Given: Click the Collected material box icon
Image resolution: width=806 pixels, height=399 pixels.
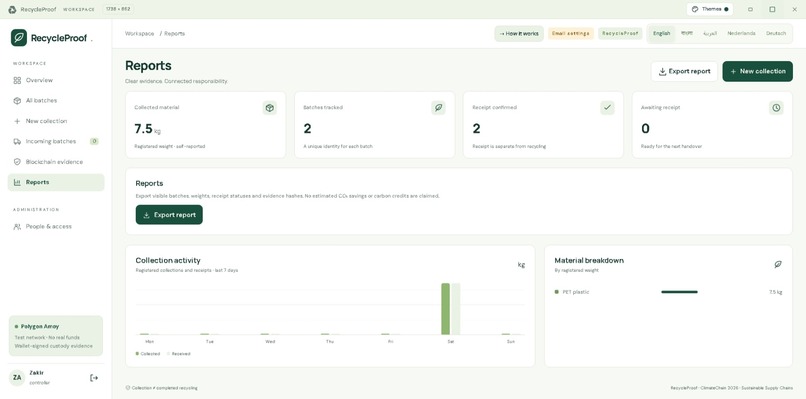Looking at the screenshot, I should [x=270, y=107].
